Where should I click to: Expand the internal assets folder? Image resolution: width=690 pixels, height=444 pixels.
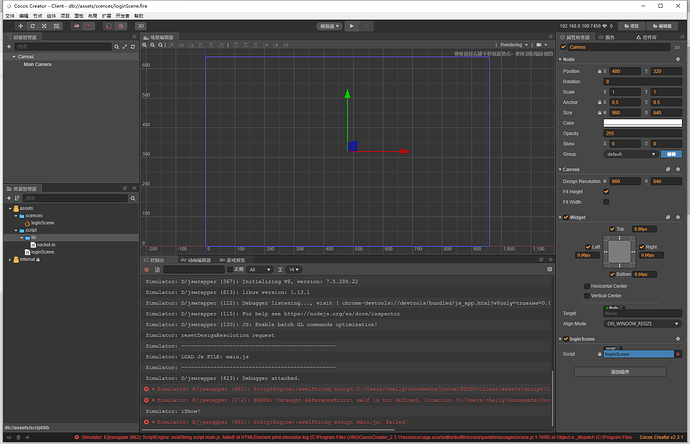tap(10, 260)
